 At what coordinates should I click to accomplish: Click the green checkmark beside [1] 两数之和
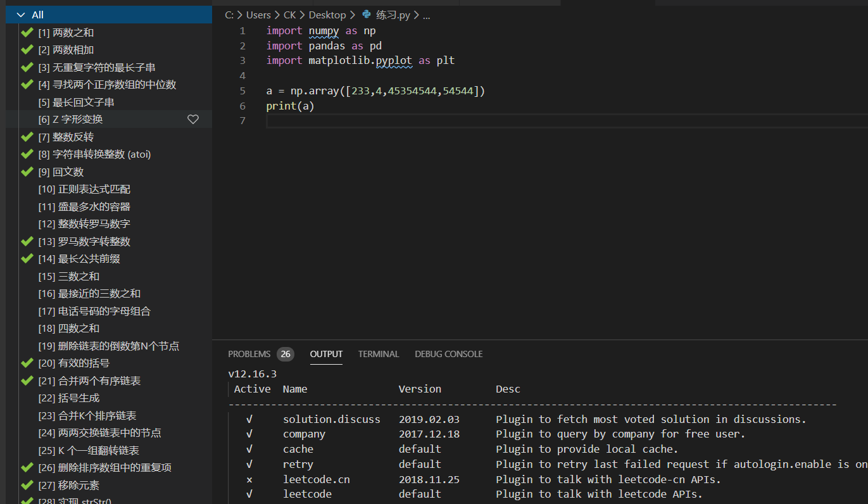click(x=27, y=32)
